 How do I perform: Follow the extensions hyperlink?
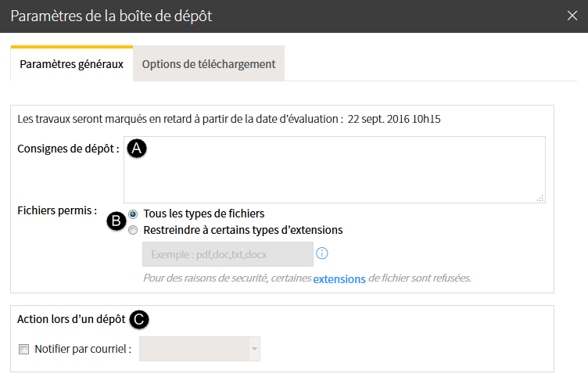(339, 279)
